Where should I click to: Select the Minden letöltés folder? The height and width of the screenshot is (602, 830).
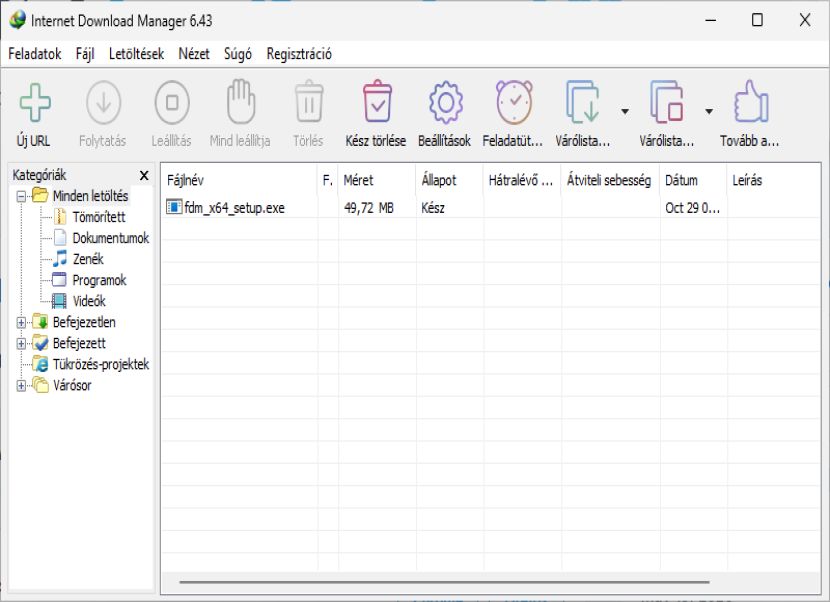(x=90, y=196)
